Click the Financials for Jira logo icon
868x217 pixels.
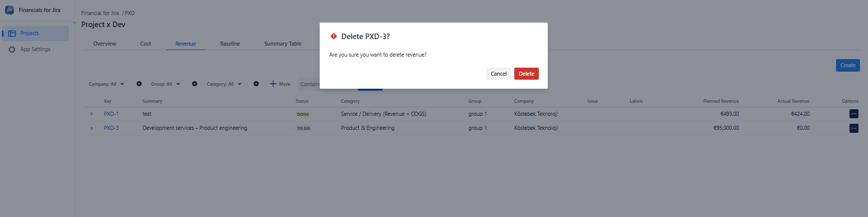pos(10,10)
